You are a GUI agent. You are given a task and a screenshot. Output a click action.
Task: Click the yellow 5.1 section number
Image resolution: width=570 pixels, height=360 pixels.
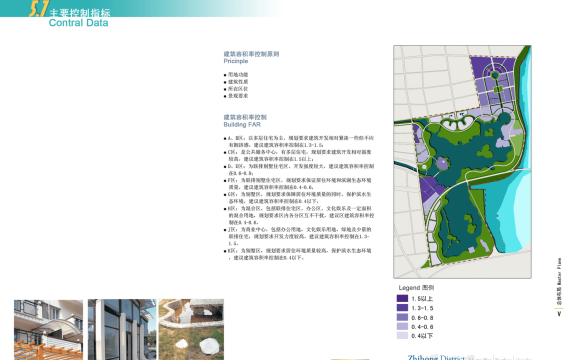pyautogui.click(x=38, y=9)
